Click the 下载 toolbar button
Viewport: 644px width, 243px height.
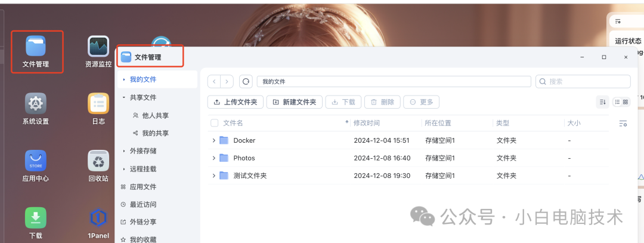point(343,102)
